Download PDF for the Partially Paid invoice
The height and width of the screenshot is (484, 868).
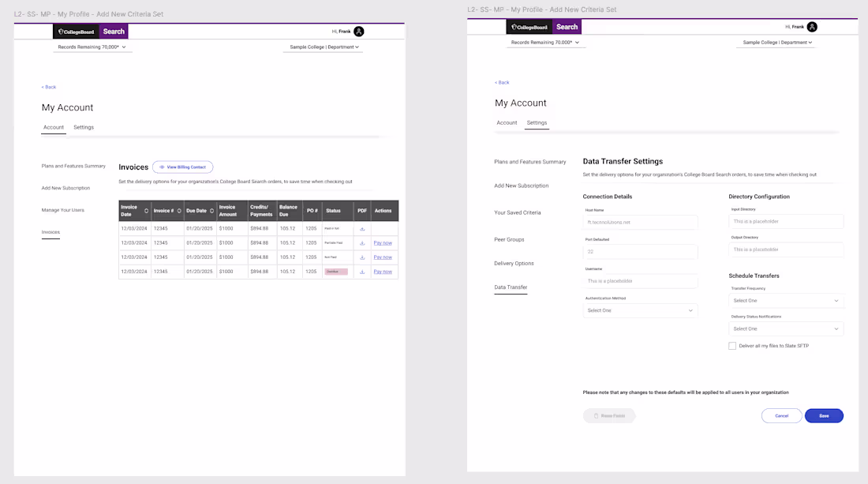[x=362, y=242]
